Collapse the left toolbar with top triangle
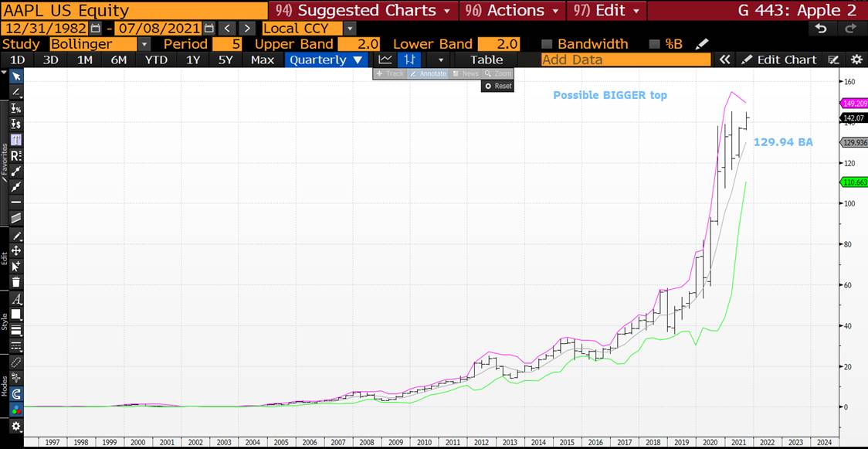This screenshot has height=449, width=868. [5, 72]
